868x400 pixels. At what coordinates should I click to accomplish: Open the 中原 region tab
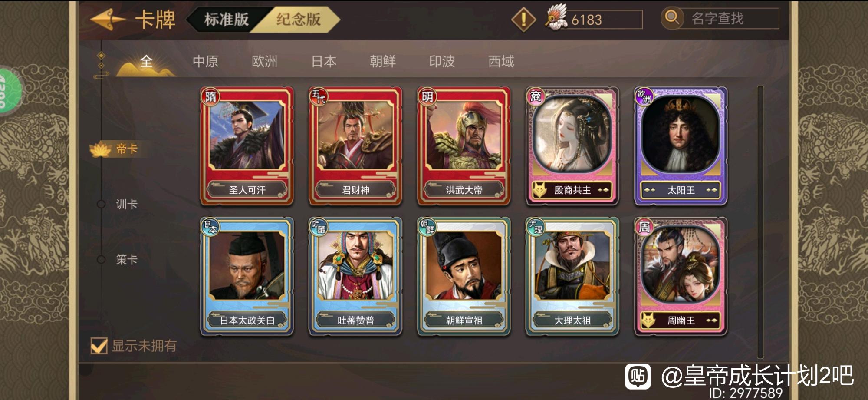click(x=205, y=62)
